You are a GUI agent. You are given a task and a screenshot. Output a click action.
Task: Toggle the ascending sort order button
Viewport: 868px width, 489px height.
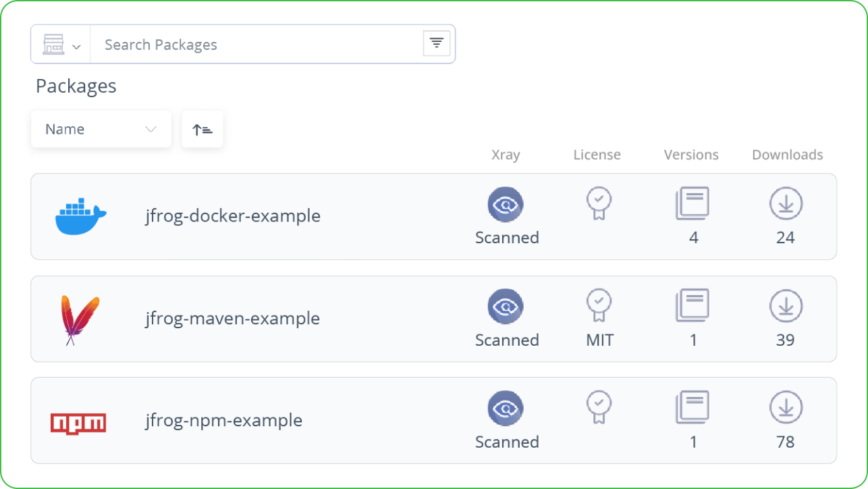pos(202,129)
